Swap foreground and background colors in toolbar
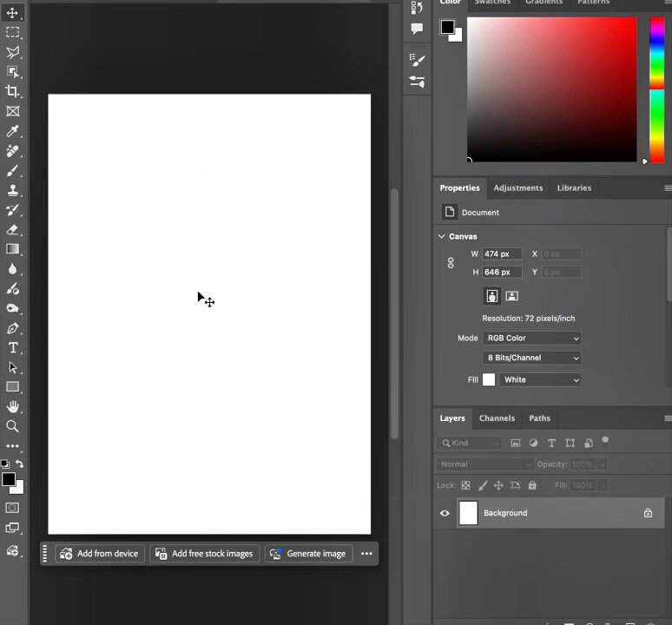672x625 pixels. (x=20, y=464)
